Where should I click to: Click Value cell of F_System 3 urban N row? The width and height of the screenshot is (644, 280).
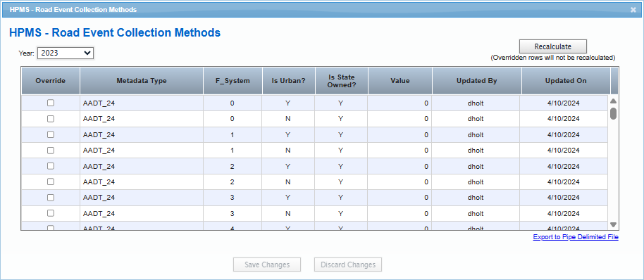pos(400,213)
